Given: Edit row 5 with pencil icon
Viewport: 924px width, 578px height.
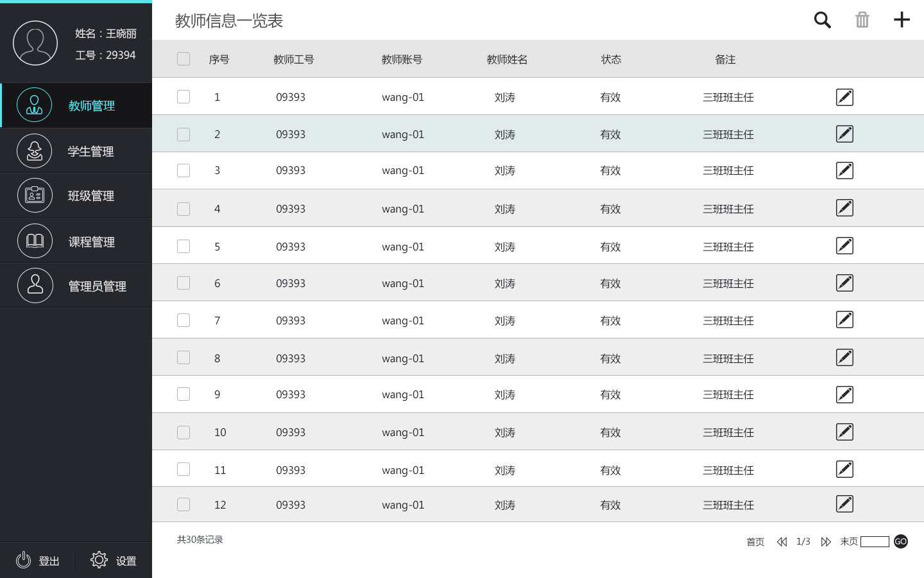Looking at the screenshot, I should click(844, 245).
